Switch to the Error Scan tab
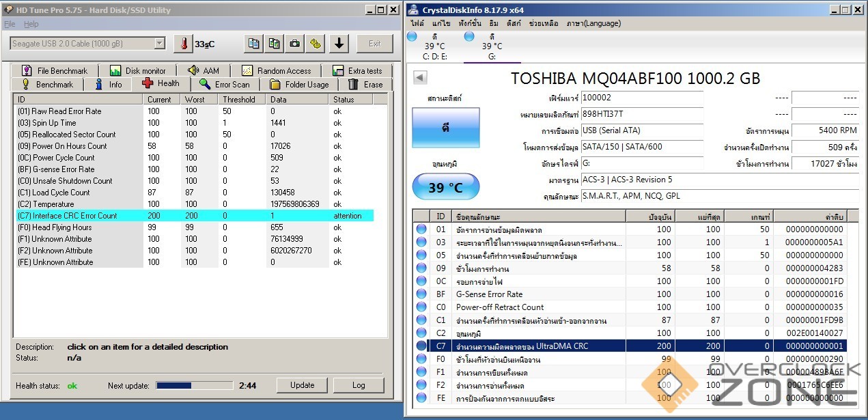The width and height of the screenshot is (868, 420). [x=225, y=85]
